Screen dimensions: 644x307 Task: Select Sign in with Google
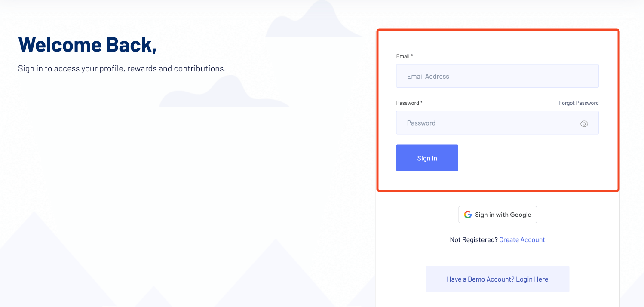[x=497, y=214]
